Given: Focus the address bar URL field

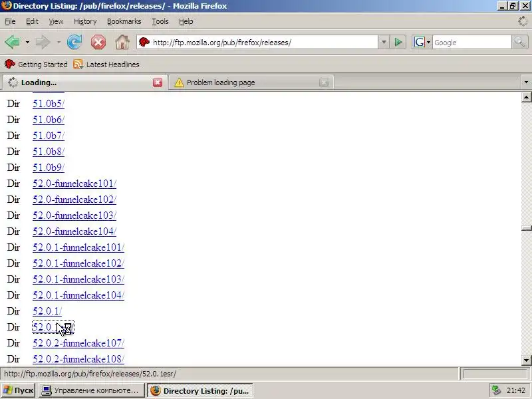Looking at the screenshot, I should pyautogui.click(x=257, y=43).
